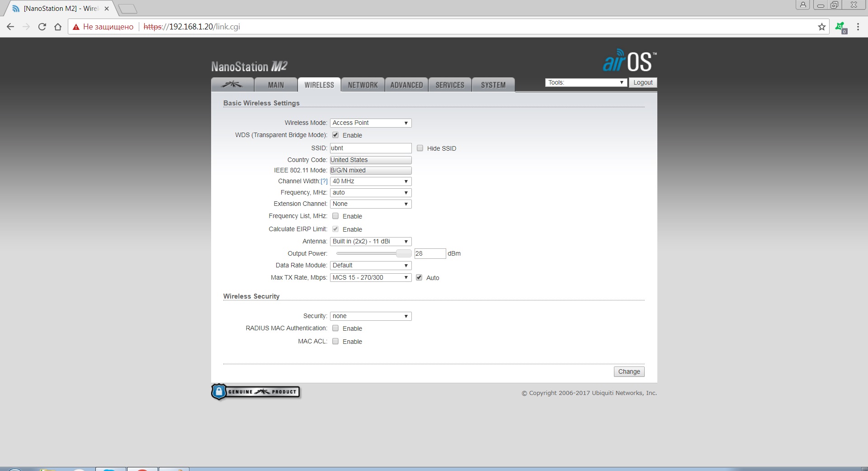Switch to the MAIN tab
Viewport: 868px width, 471px height.
click(x=276, y=85)
